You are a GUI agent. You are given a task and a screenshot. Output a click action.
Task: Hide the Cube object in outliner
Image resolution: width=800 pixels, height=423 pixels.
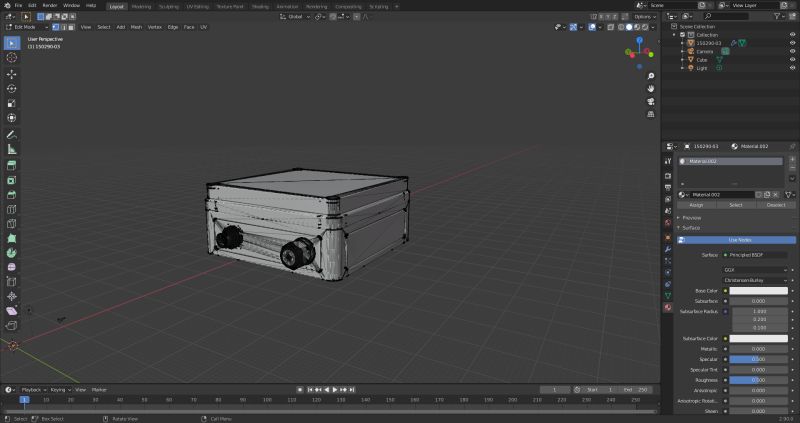click(792, 60)
